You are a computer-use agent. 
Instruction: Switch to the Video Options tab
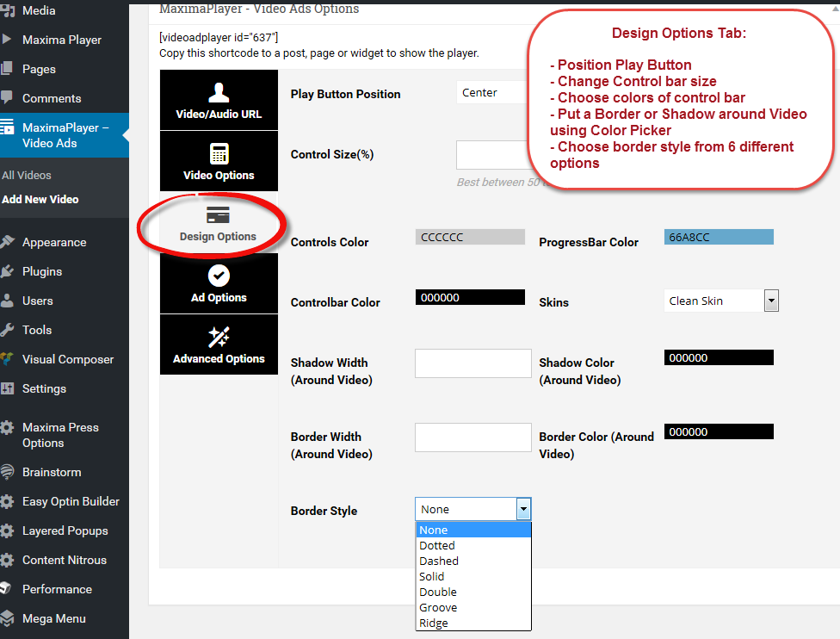tap(219, 161)
